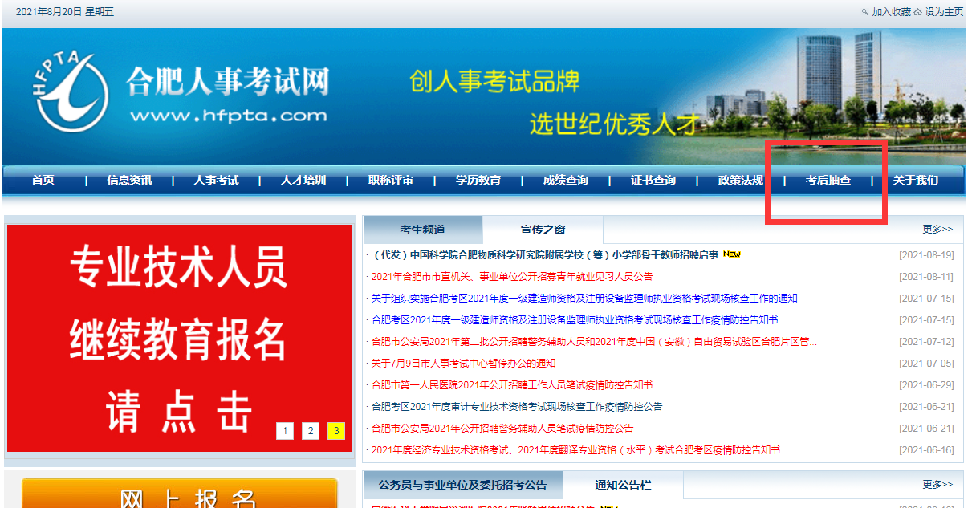Select 公务员与事业单位及委托招考公告 tab

click(x=462, y=485)
